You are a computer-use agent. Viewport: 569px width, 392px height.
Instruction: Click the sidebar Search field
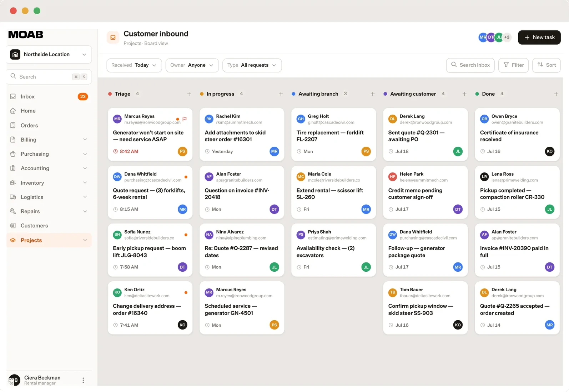click(x=49, y=77)
